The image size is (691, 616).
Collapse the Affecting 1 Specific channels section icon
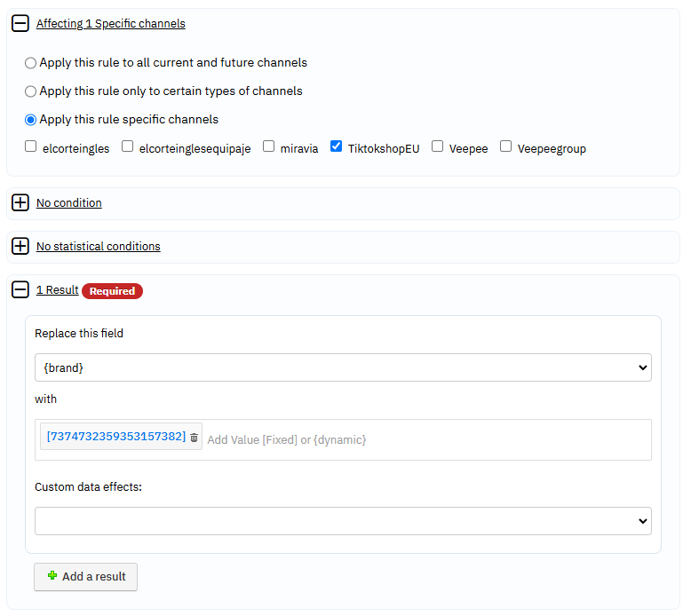(x=20, y=23)
